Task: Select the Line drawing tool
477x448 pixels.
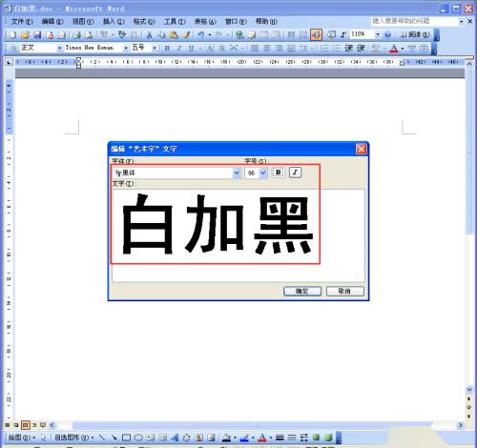Action: pos(102,438)
